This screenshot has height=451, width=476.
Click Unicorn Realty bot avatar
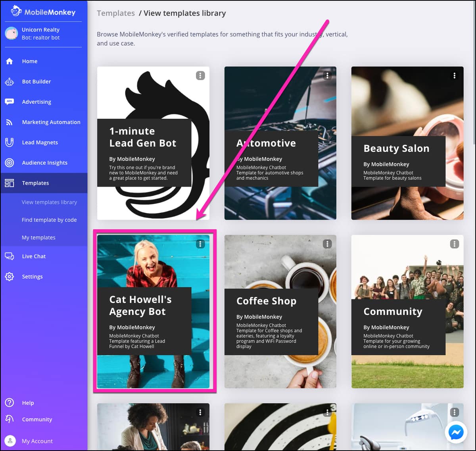click(12, 33)
